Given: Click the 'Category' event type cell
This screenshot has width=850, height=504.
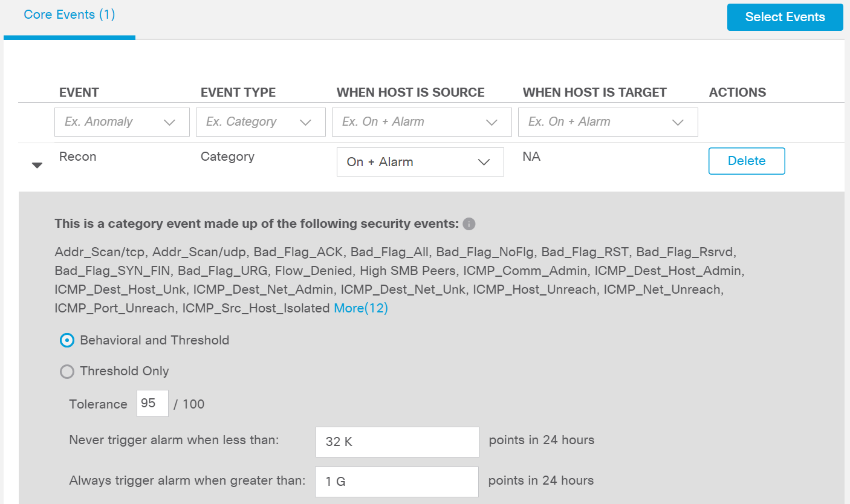Looking at the screenshot, I should [227, 157].
